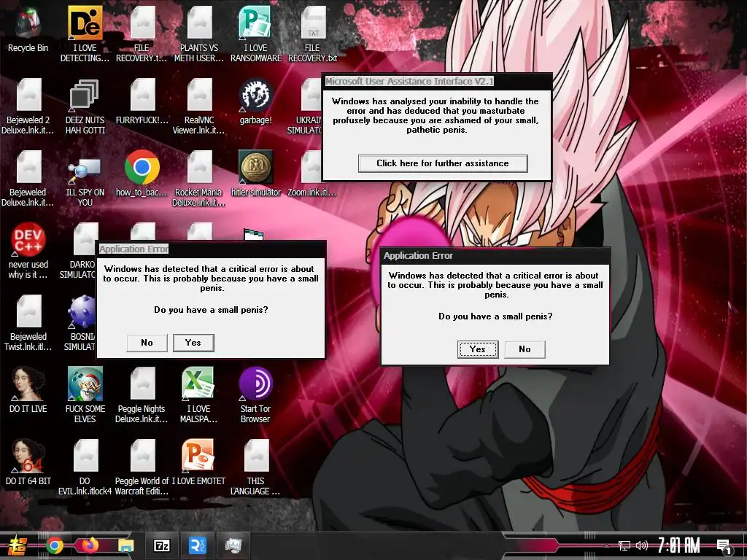Click Yes in the right Application Error dialog
The width and height of the screenshot is (747, 560).
(x=478, y=349)
